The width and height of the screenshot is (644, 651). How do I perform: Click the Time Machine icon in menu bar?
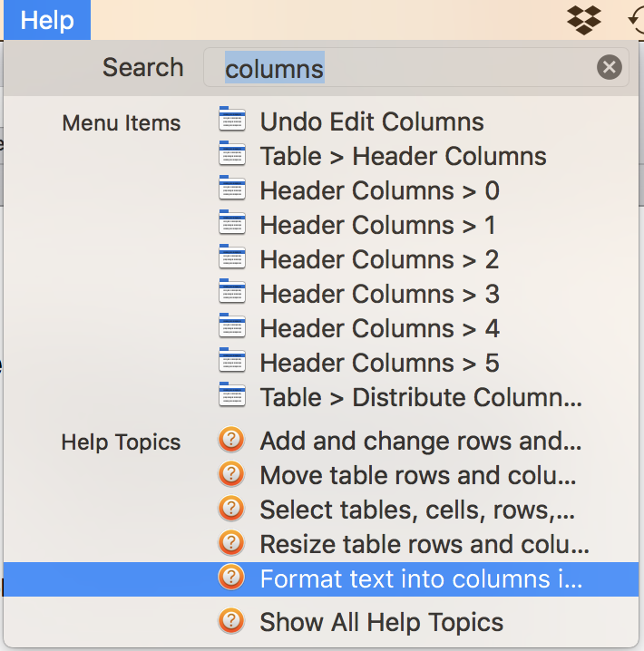tap(636, 19)
